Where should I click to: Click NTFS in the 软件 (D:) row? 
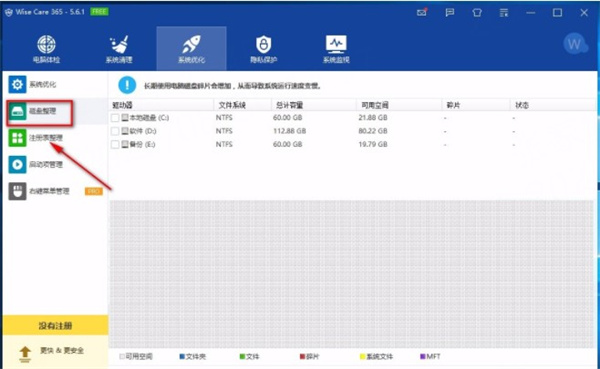[x=224, y=131]
